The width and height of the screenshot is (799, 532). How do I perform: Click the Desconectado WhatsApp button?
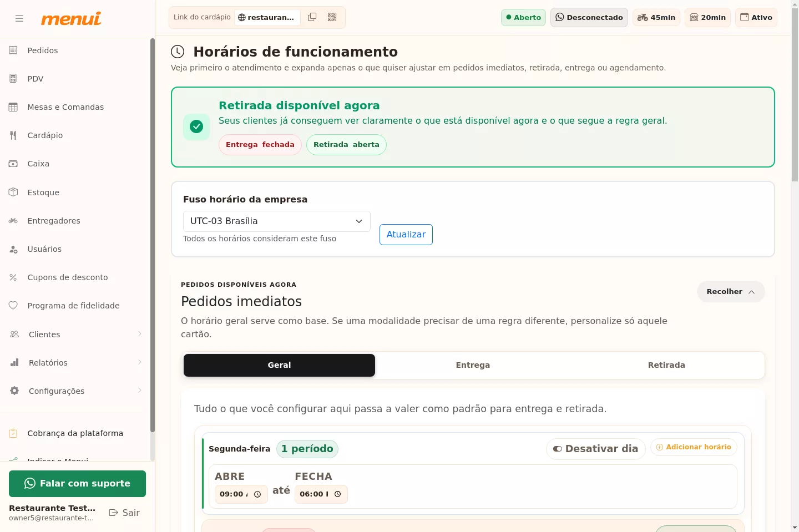point(589,18)
